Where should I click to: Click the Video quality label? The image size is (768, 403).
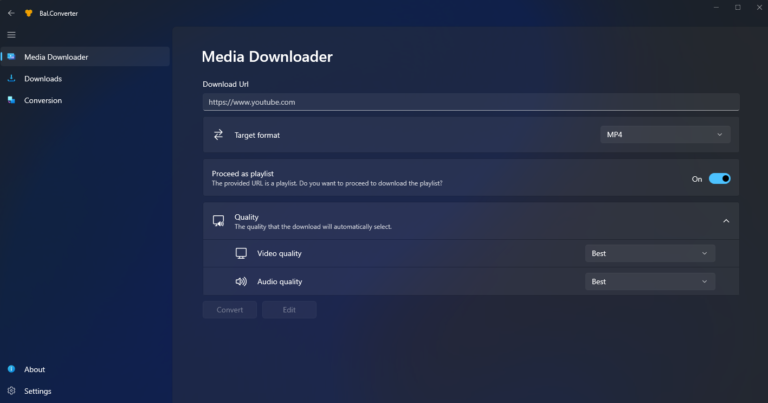[x=279, y=253]
